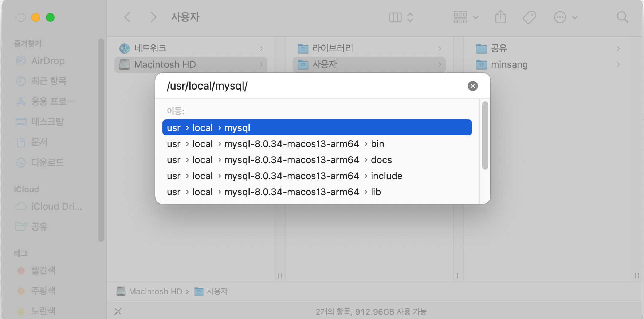The image size is (644, 319).
Task: Choose the mysql-8.0.34 bin suggestion
Action: (x=317, y=144)
